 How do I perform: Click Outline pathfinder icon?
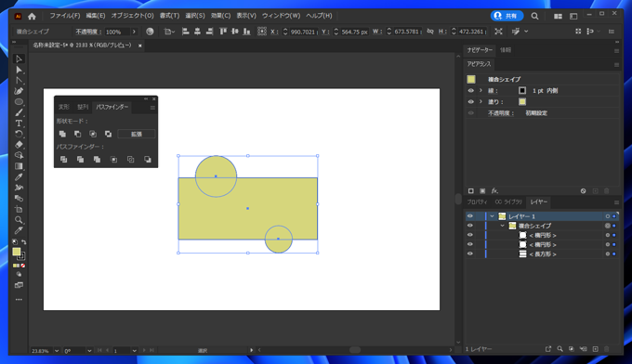point(131,160)
